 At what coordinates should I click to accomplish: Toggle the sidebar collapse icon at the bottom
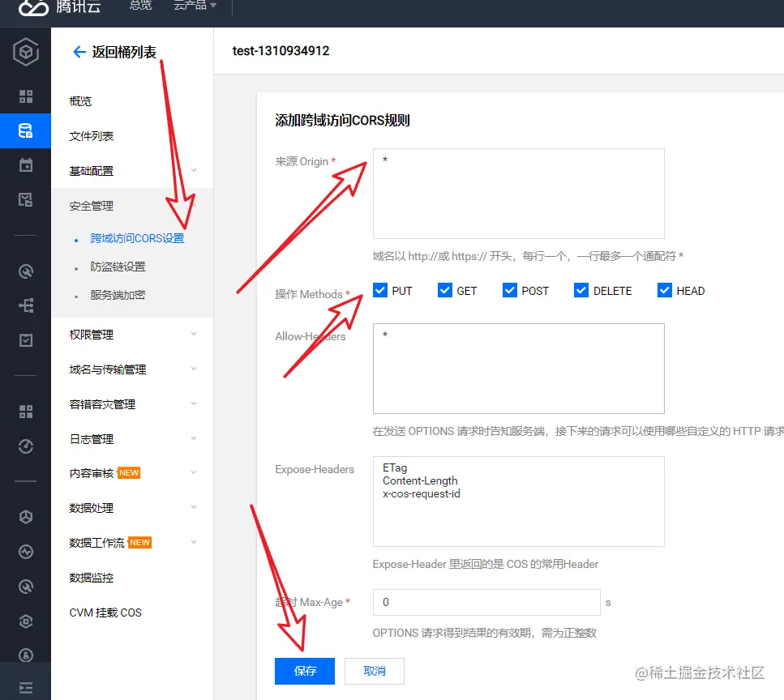click(x=25, y=688)
